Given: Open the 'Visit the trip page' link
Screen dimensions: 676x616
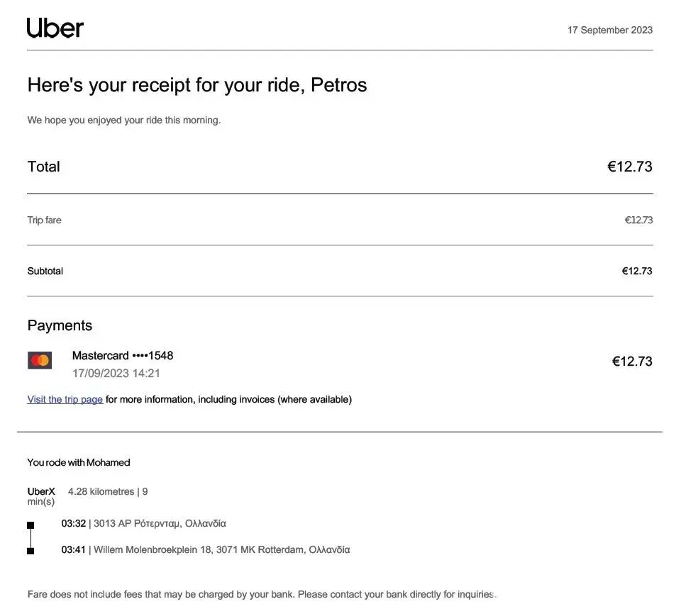Looking at the screenshot, I should pos(65,400).
